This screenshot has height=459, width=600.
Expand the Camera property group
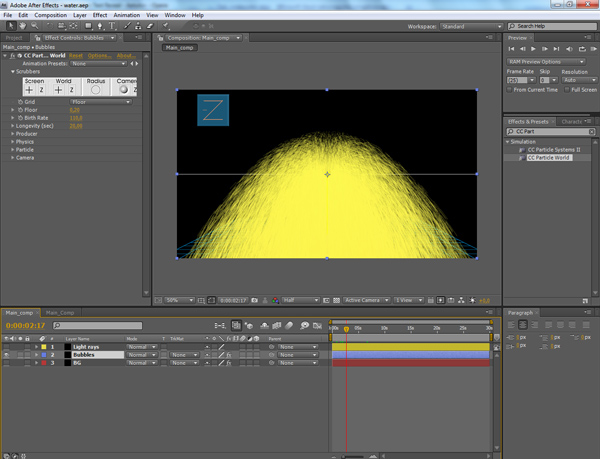click(13, 158)
